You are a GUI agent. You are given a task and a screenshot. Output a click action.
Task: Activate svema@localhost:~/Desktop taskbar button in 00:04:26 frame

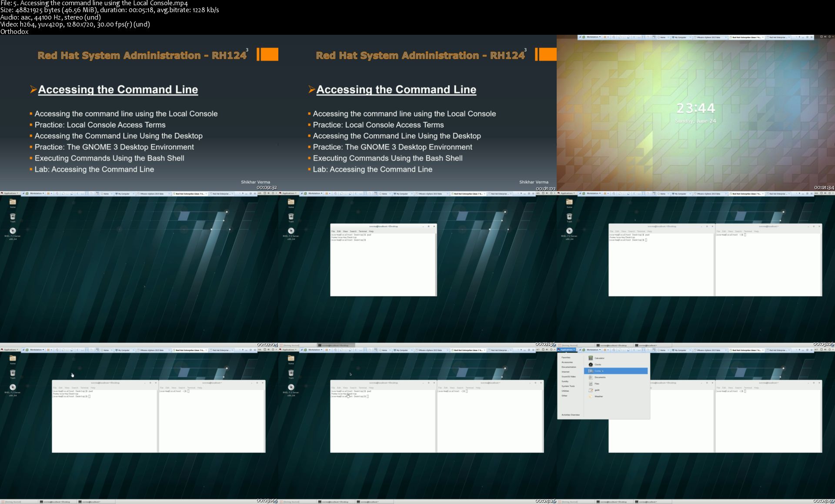[x=336, y=502]
